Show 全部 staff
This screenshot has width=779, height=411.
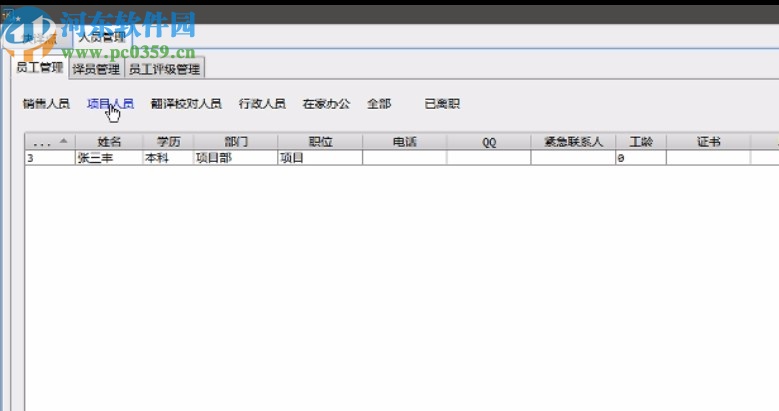pyautogui.click(x=379, y=103)
